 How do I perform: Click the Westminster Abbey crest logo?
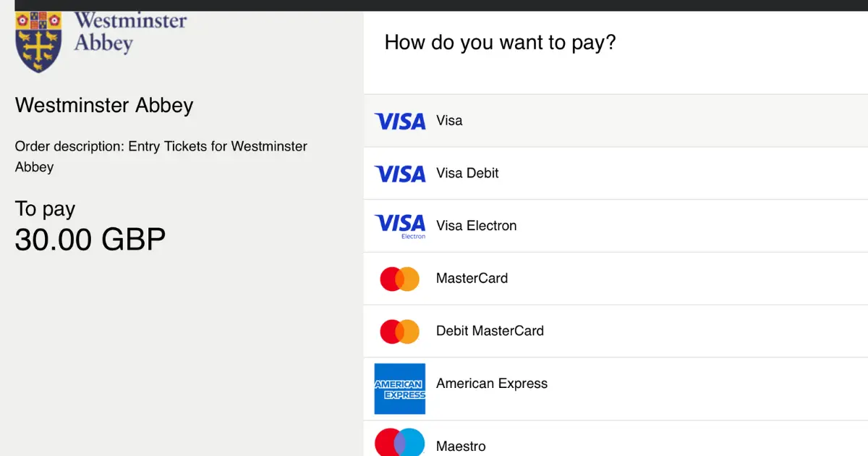38,42
